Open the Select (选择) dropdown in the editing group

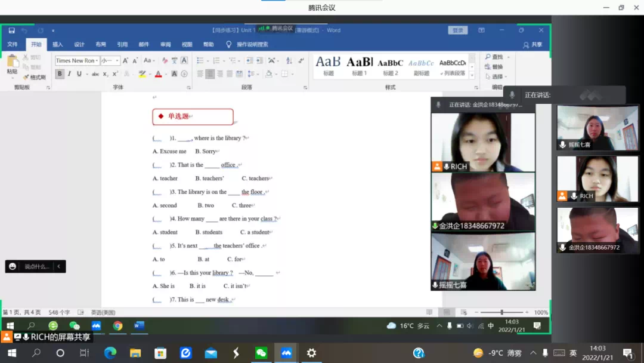[x=496, y=76]
